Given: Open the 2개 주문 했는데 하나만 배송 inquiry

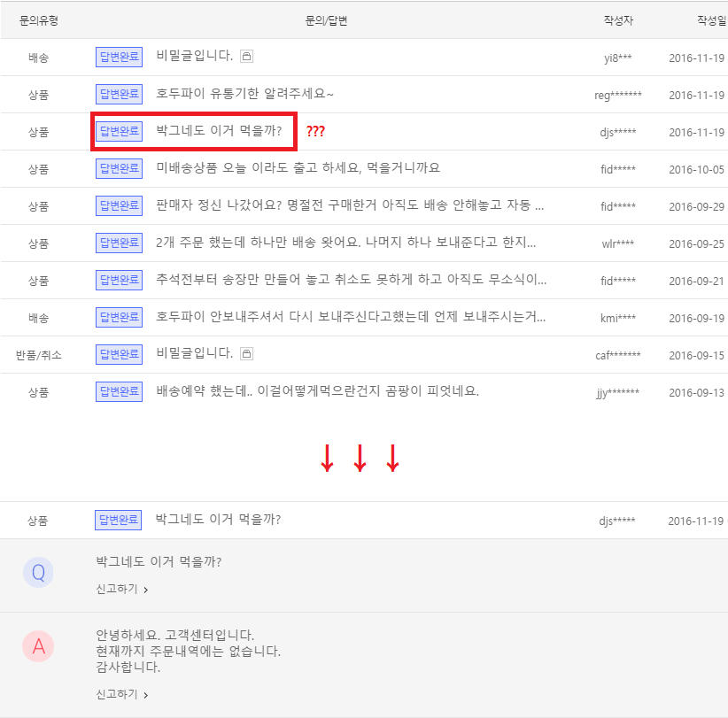Looking at the screenshot, I should coord(345,243).
